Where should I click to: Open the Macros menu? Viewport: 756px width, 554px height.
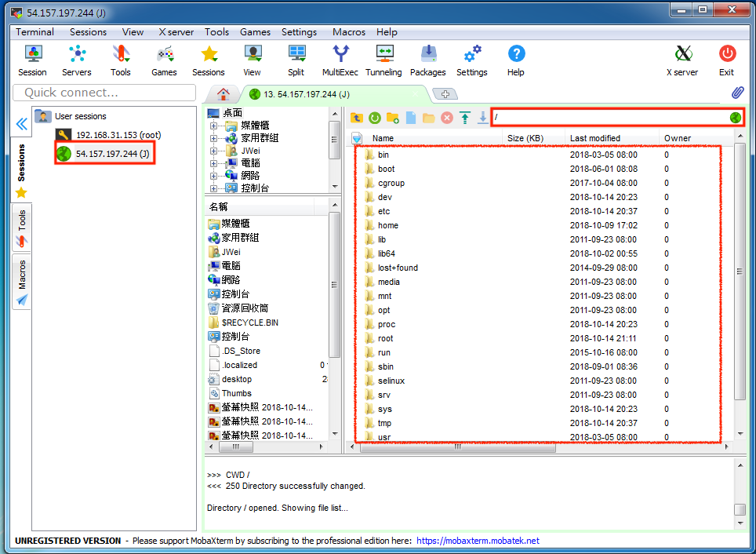click(x=348, y=32)
